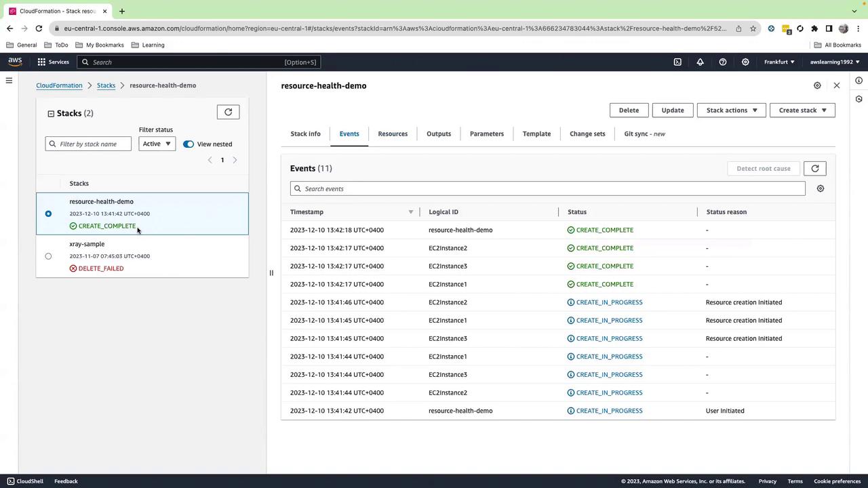Viewport: 868px width, 488px height.
Task: Open the help question mark icon
Action: pyautogui.click(x=723, y=62)
